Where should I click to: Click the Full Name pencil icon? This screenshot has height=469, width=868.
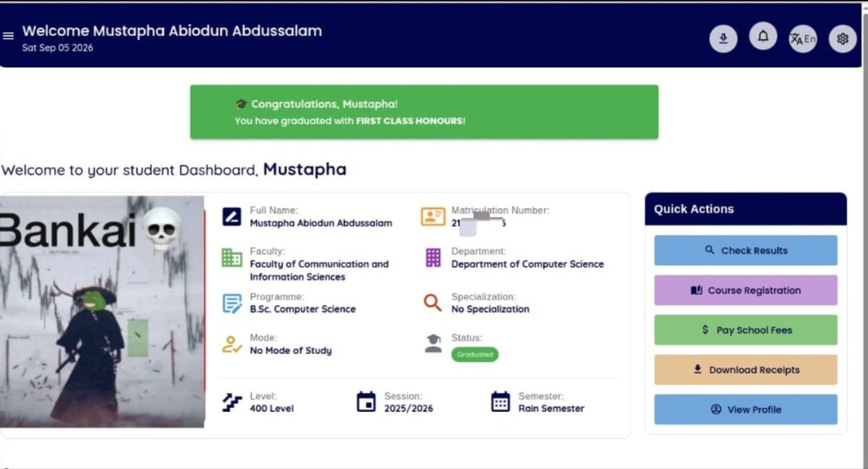(231, 216)
